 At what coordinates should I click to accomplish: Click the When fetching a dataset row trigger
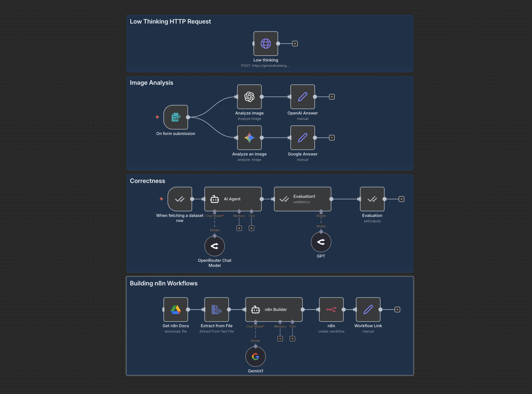180,199
